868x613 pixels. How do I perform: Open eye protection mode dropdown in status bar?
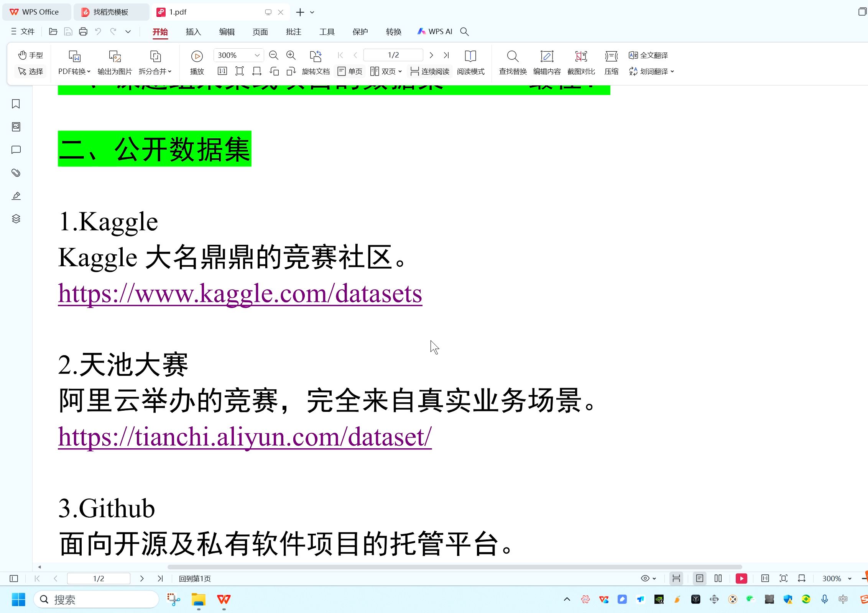tap(648, 579)
